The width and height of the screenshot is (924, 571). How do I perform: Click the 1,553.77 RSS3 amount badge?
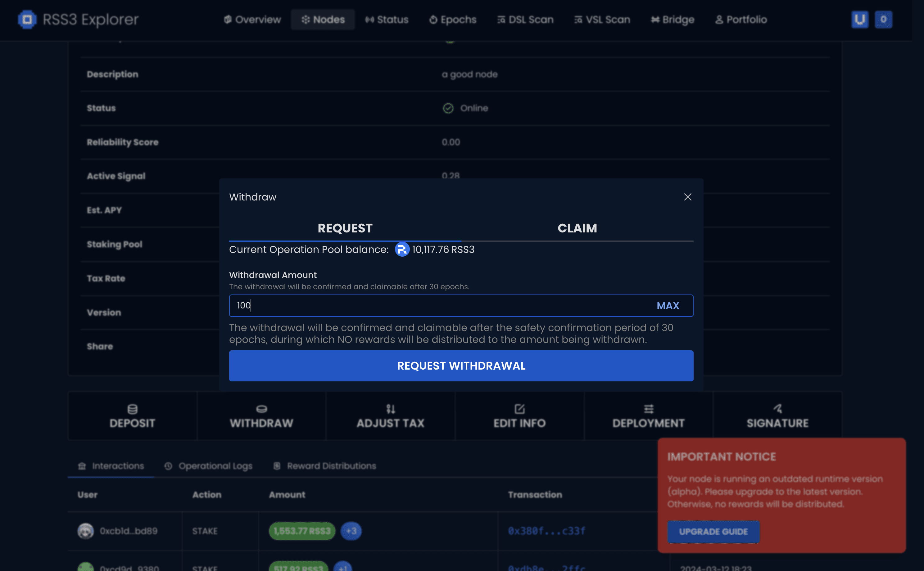[x=302, y=531]
